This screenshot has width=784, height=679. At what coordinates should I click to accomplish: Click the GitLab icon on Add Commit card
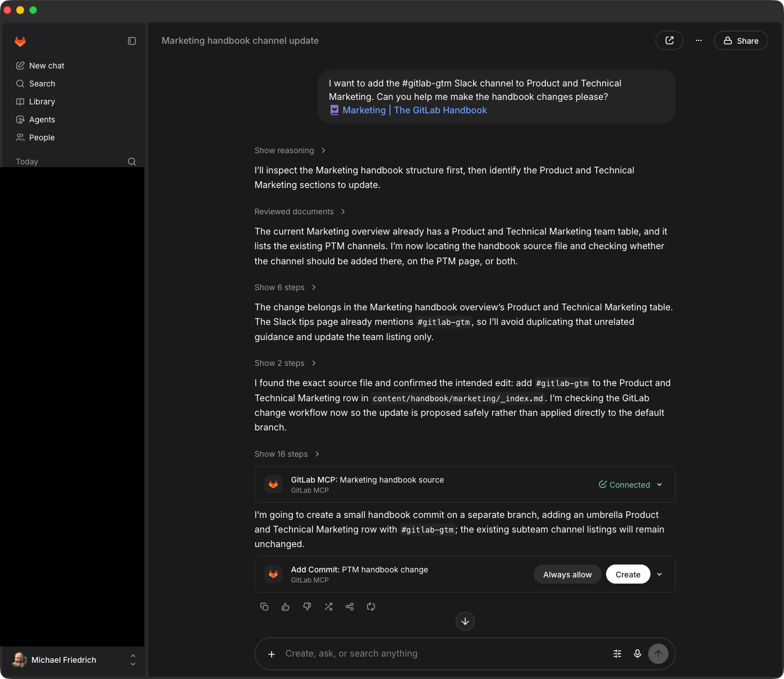point(273,574)
